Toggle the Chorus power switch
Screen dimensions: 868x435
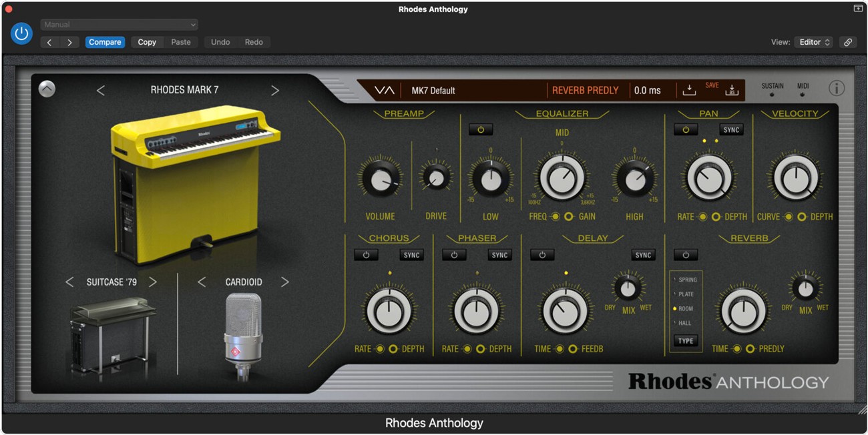[366, 254]
